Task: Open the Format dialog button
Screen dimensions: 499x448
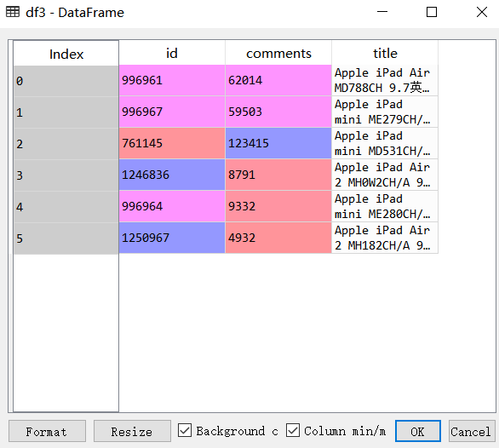Action: point(47,431)
